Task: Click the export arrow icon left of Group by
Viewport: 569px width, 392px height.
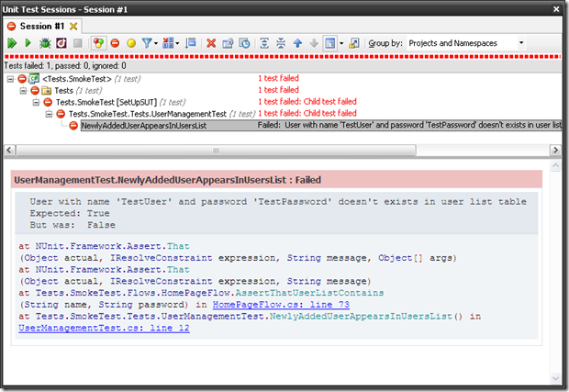Action: [354, 43]
